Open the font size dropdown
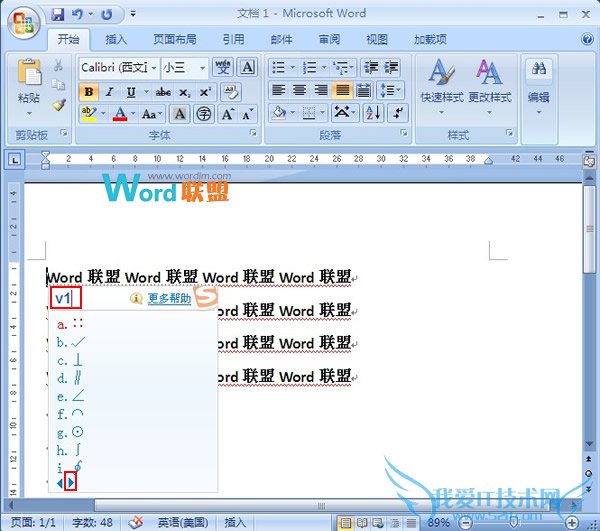 click(x=202, y=68)
